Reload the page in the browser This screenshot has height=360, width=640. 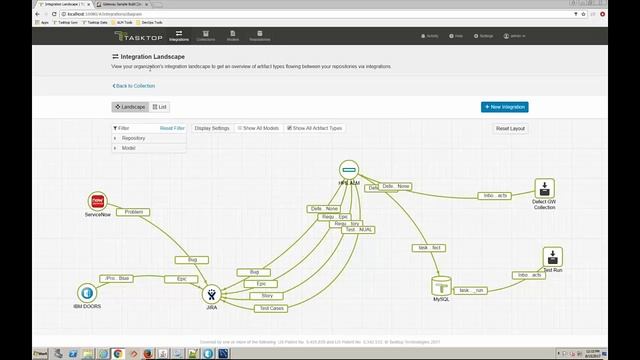53,14
